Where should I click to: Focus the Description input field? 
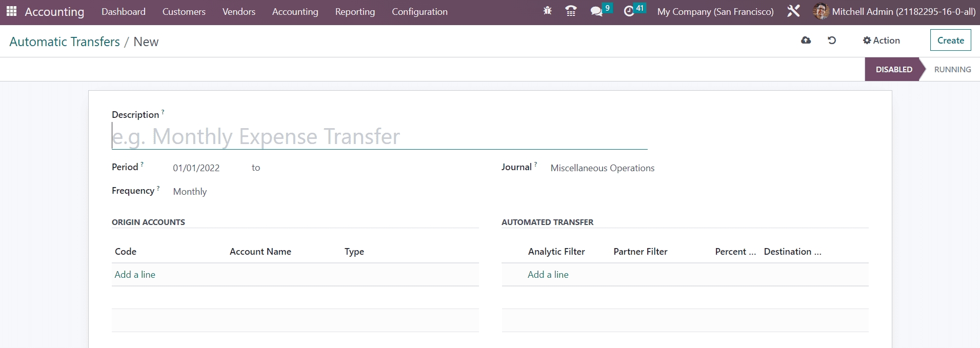(x=379, y=137)
